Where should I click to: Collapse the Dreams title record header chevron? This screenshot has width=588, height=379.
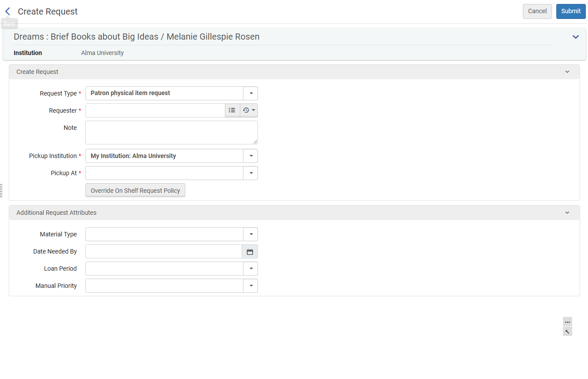pos(575,37)
